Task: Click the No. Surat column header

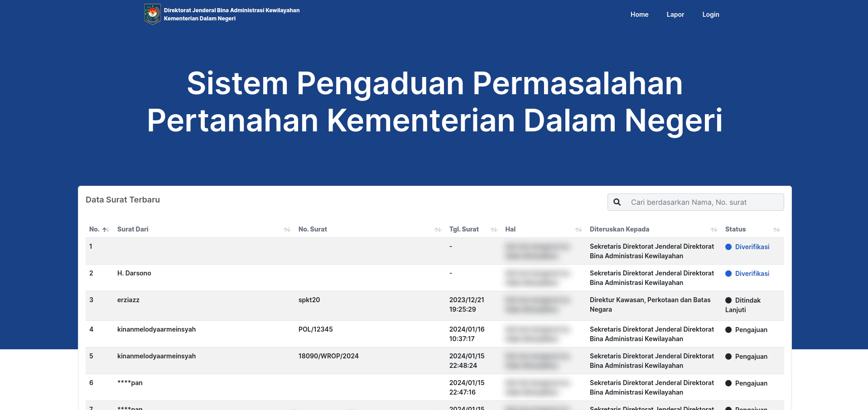Action: coord(313,229)
